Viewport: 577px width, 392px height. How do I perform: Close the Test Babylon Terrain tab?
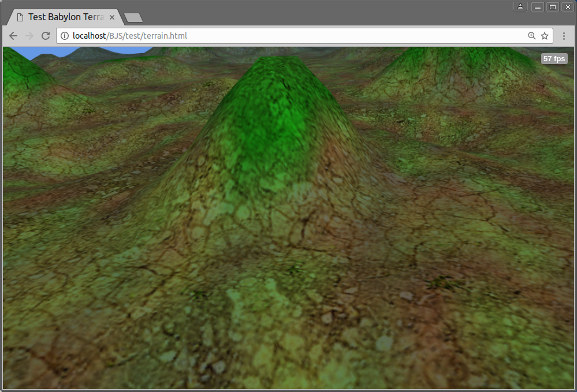(x=112, y=17)
